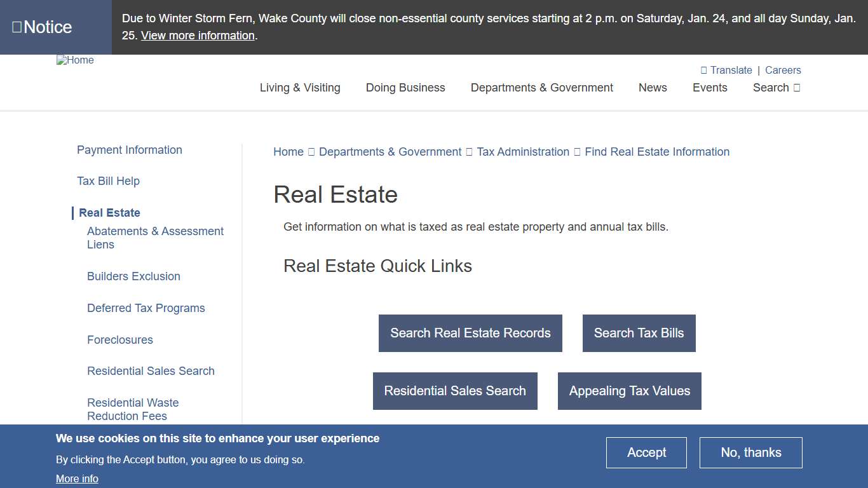Click More info in the cookie banner
The height and width of the screenshot is (488, 868).
coord(77,478)
